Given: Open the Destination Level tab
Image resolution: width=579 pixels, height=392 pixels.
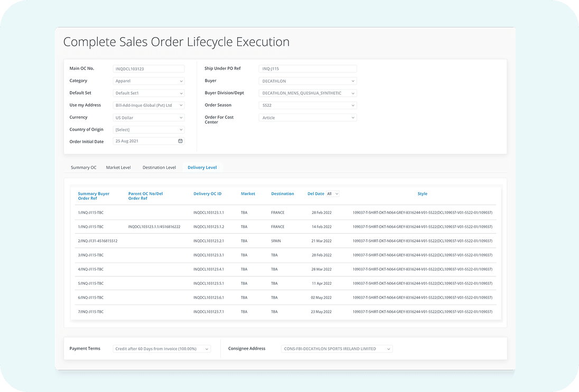Looking at the screenshot, I should pyautogui.click(x=159, y=167).
